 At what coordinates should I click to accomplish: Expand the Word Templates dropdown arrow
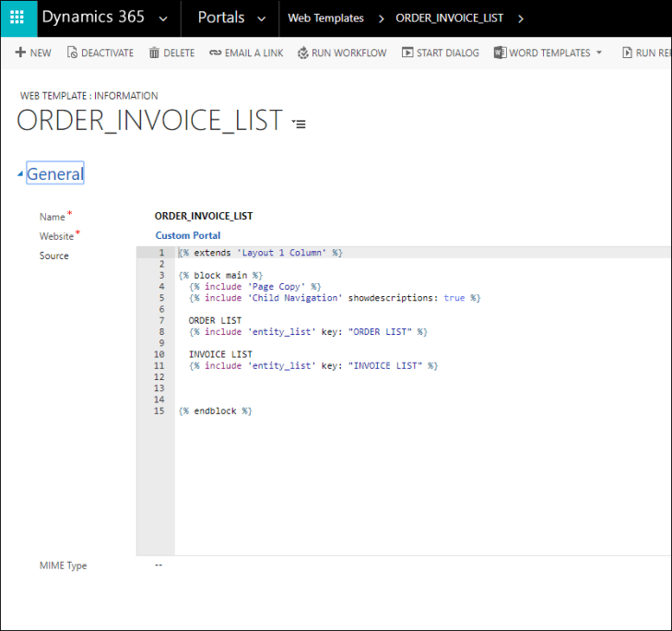pos(599,53)
